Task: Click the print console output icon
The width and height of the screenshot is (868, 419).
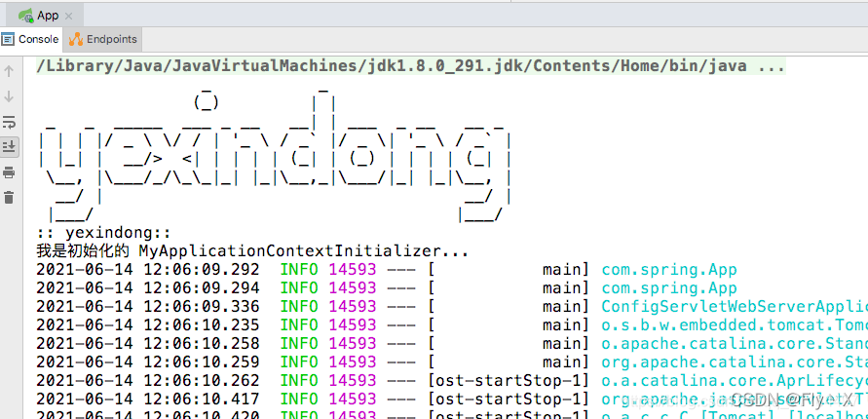Action: pyautogui.click(x=9, y=172)
